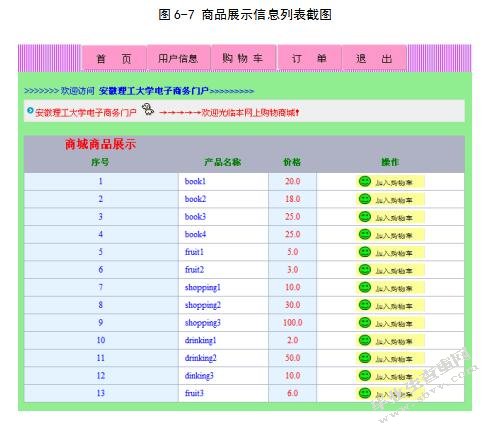Click the green smiley icon for shopping2
Viewport: 490px width, 429px height.
(365, 305)
